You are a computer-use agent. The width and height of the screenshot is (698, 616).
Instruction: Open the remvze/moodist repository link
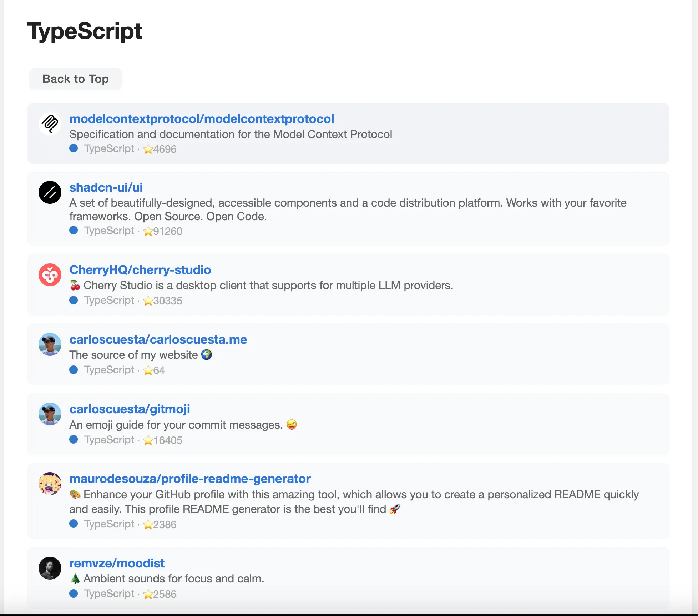point(117,563)
